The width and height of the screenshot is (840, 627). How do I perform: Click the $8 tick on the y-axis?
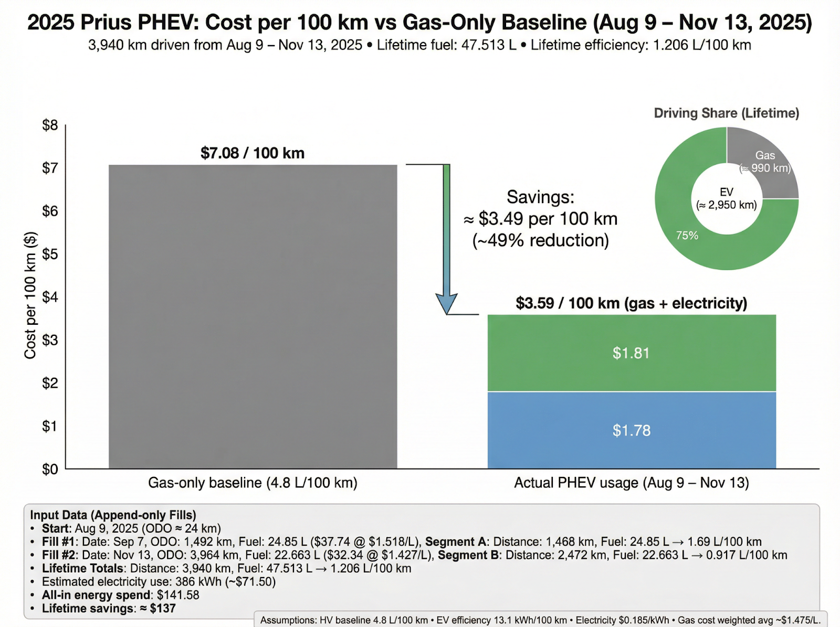coord(50,125)
